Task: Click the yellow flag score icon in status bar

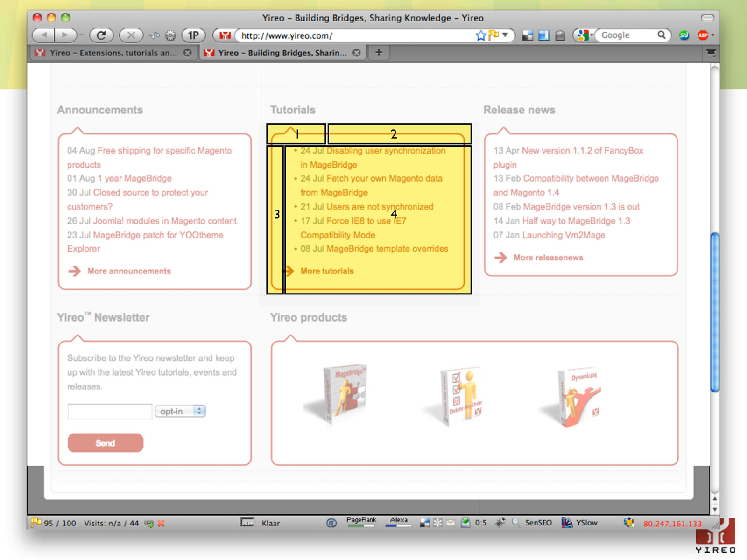Action: pos(36,522)
